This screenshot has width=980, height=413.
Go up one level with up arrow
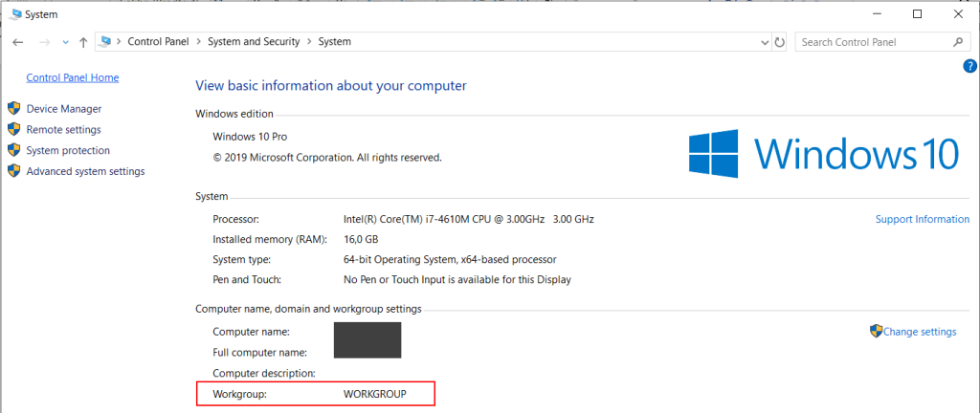click(83, 42)
